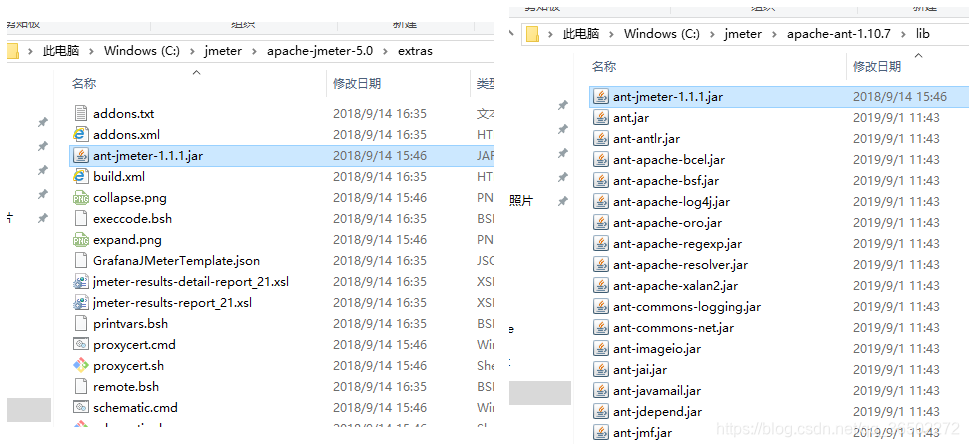969x447 pixels.
Task: Expand arrow after 此电脑 in lib window
Action: coord(612,34)
